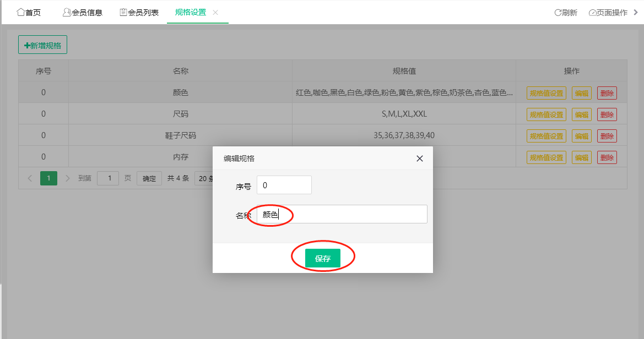Click the 保存 button in the dialog
The height and width of the screenshot is (339, 644).
[x=322, y=256]
